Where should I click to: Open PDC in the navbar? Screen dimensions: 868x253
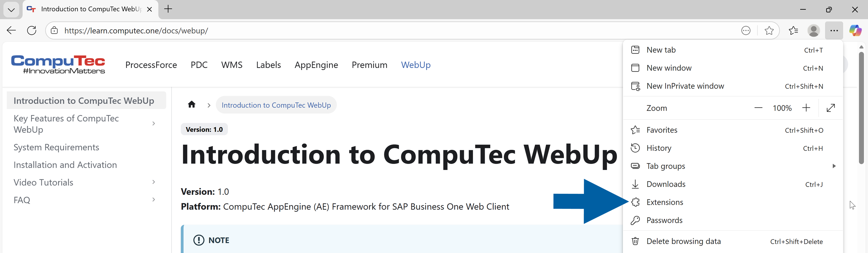[199, 65]
